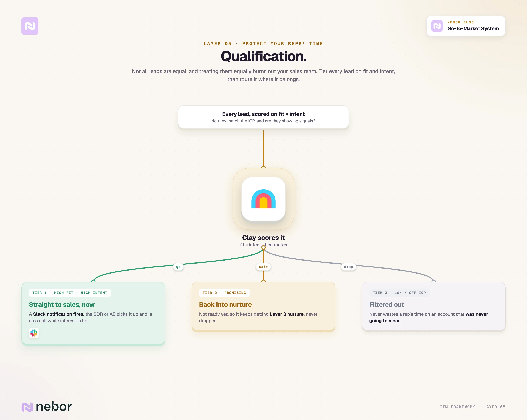
Task: Click the 'Layer 05 · Protect your reps' time' label
Action: pos(263,44)
